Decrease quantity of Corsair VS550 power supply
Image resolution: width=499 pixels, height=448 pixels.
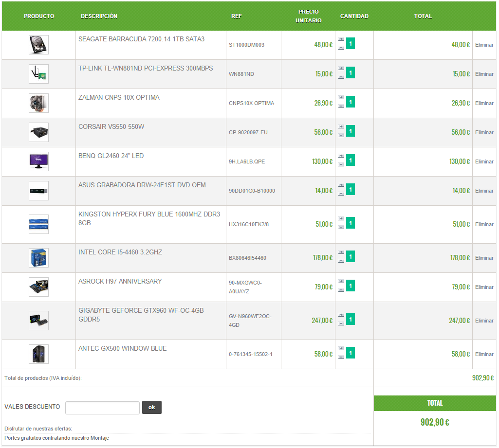341,135
